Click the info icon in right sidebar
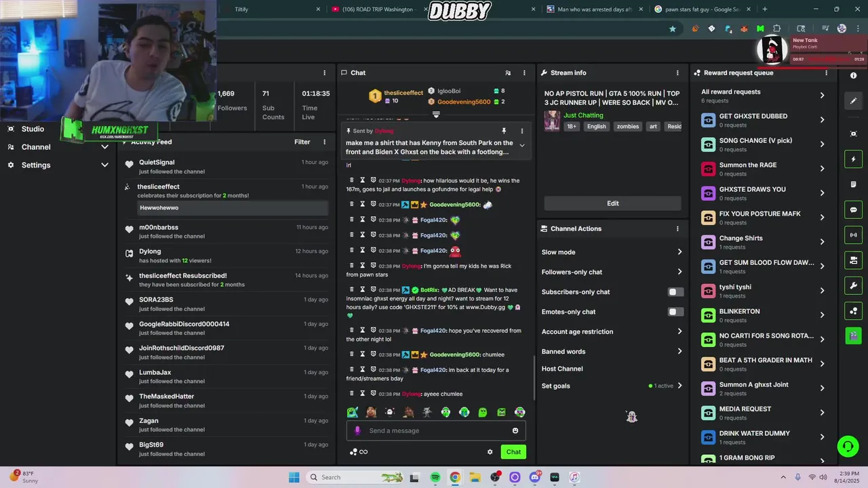This screenshot has width=868, height=488. coord(854,75)
